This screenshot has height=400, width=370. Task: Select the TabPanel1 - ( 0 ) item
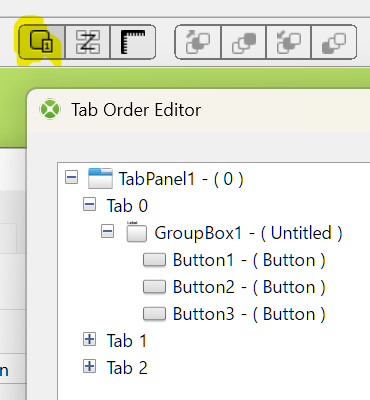pyautogui.click(x=166, y=179)
